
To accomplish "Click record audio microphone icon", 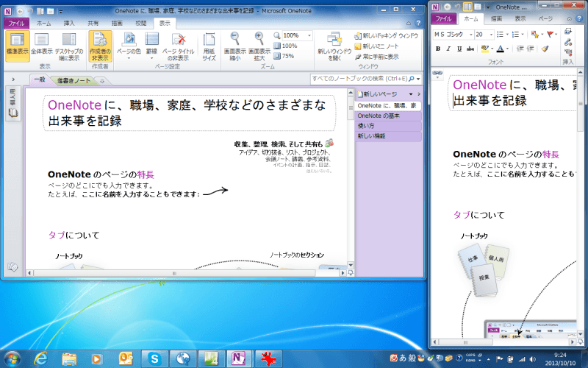I will tap(567, 42).
